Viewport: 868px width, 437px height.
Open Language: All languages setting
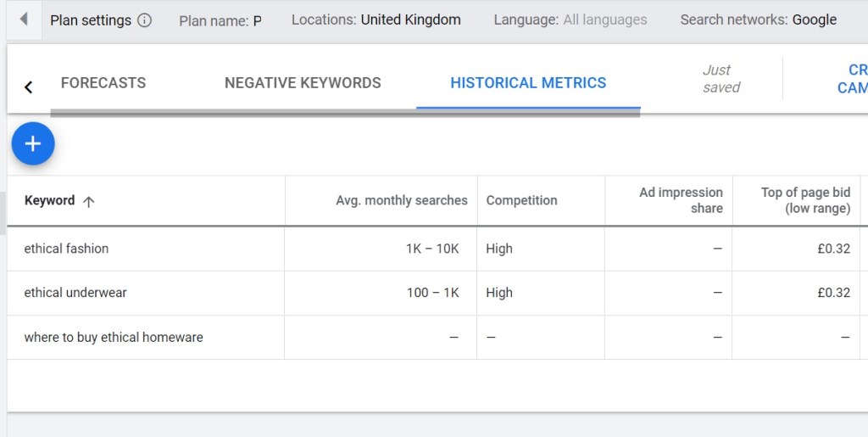pyautogui.click(x=570, y=20)
